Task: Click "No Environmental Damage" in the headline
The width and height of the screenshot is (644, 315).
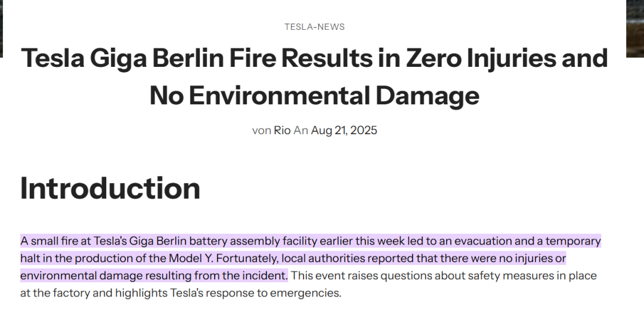Action: click(314, 95)
